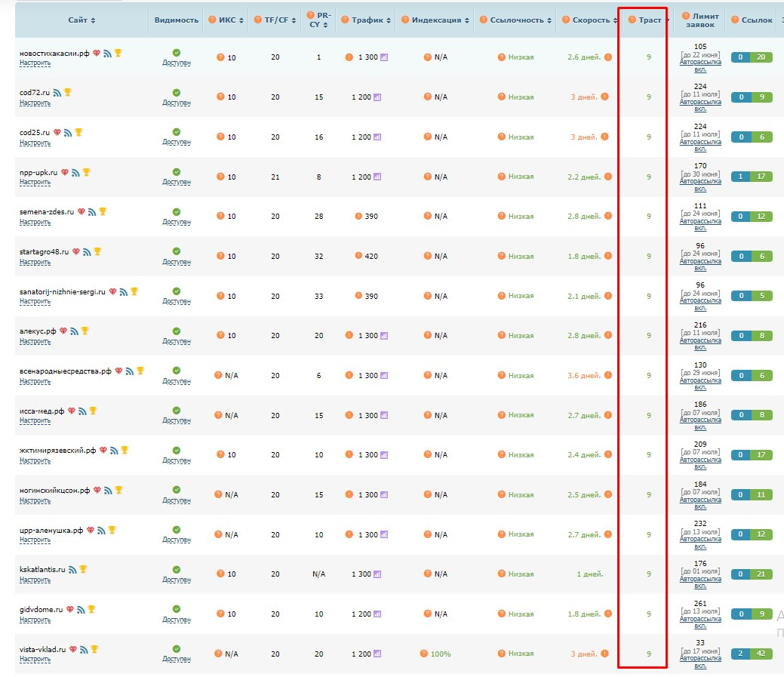Click the site name ногинскийкцсон.рф
Image resolution: width=784 pixels, height=677 pixels.
tap(54, 491)
